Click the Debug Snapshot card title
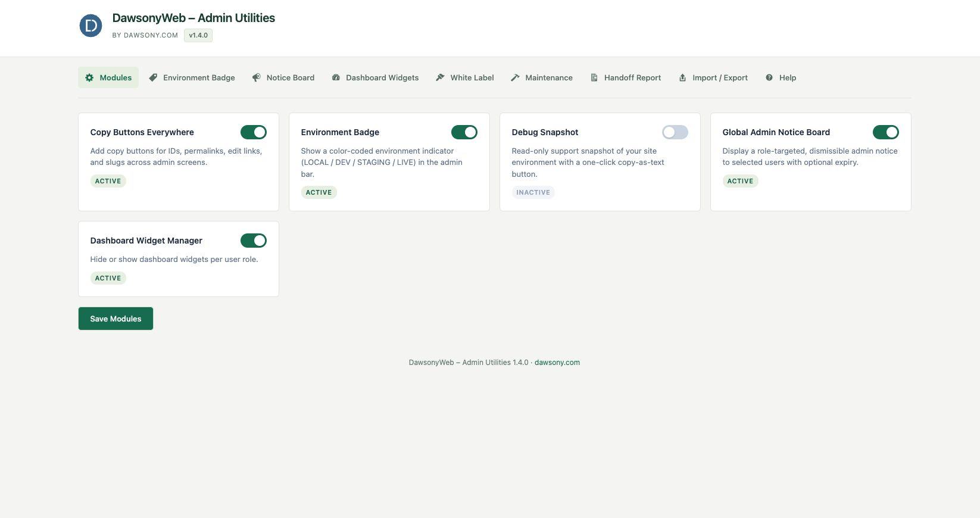The height and width of the screenshot is (518, 980). [x=545, y=132]
